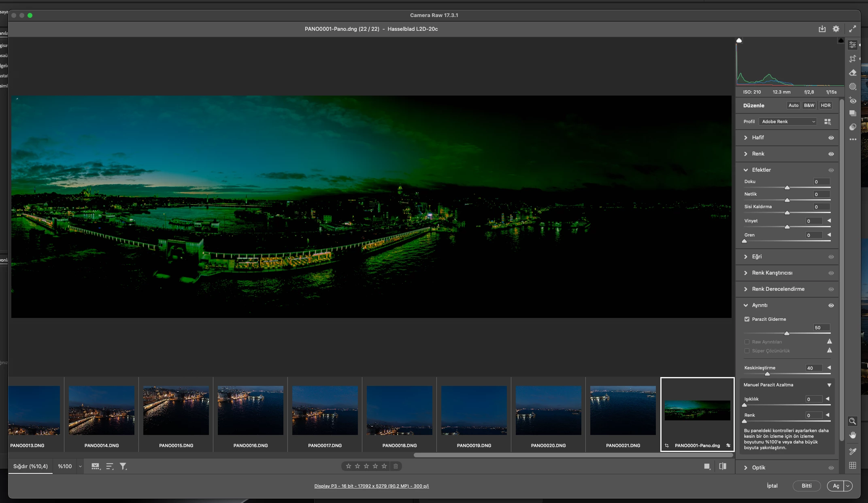Select the Healing eraser tool
868x503 pixels.
[853, 73]
